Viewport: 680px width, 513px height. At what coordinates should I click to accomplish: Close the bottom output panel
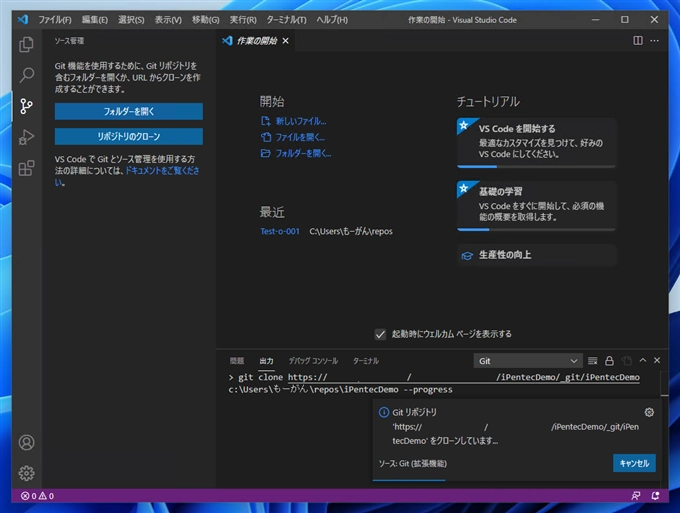[x=657, y=360]
